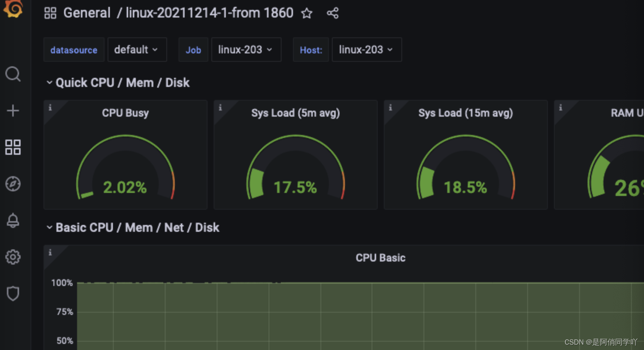Collapse the Basic CPU / Mem / Net / Disk row

(133, 228)
